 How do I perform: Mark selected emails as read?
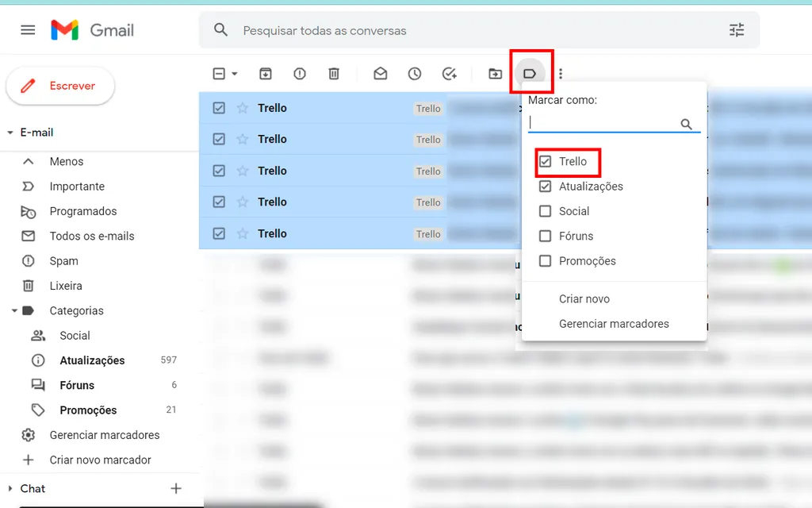coord(380,74)
